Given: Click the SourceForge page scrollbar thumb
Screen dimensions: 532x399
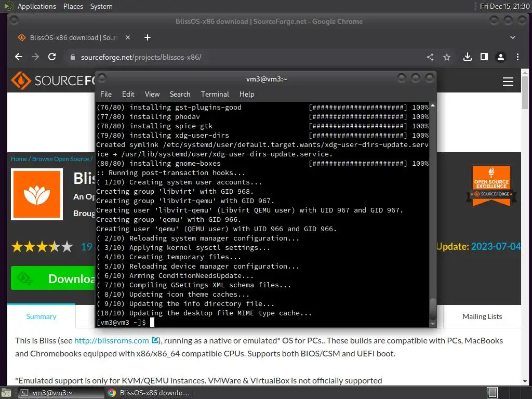Looking at the screenshot, I should point(525,92).
